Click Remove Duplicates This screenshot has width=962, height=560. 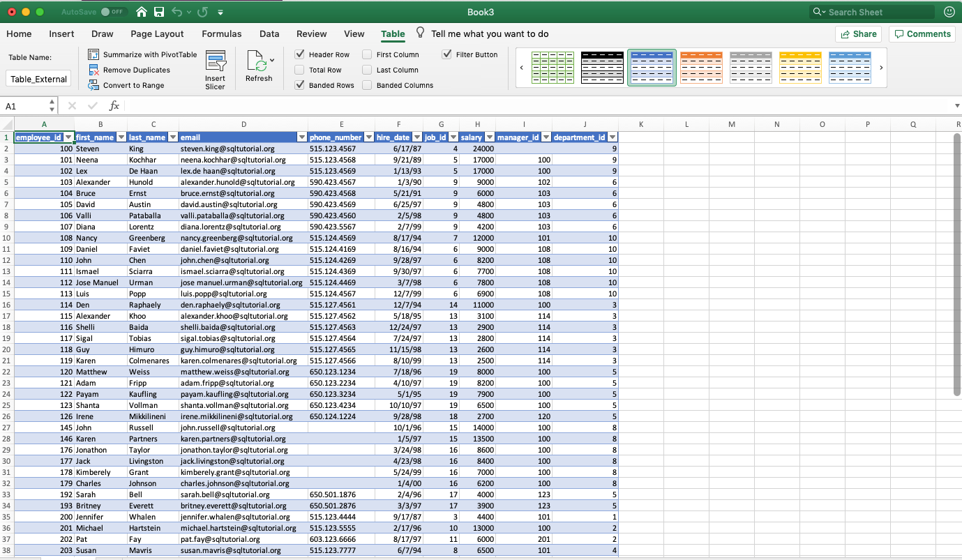pyautogui.click(x=129, y=70)
